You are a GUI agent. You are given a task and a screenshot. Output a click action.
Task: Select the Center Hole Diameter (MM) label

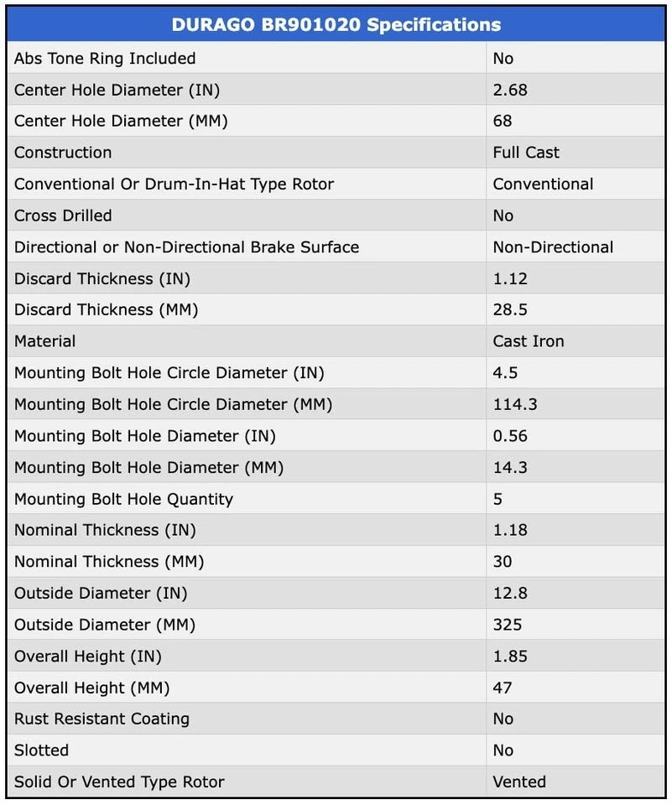[x=121, y=121]
